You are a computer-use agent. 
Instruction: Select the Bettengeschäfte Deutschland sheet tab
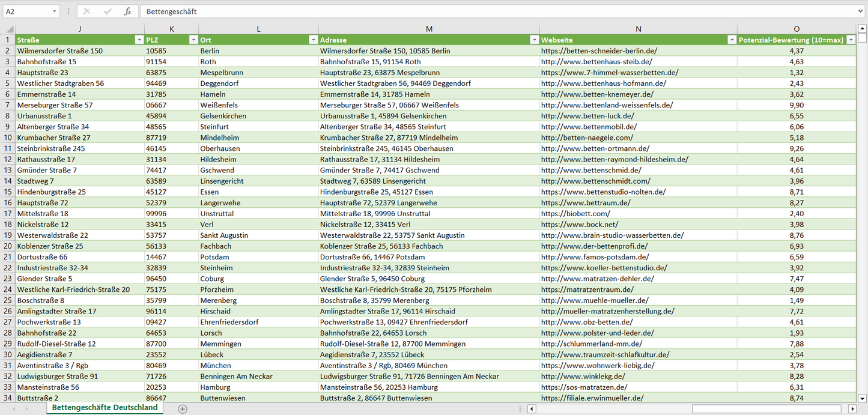point(105,408)
